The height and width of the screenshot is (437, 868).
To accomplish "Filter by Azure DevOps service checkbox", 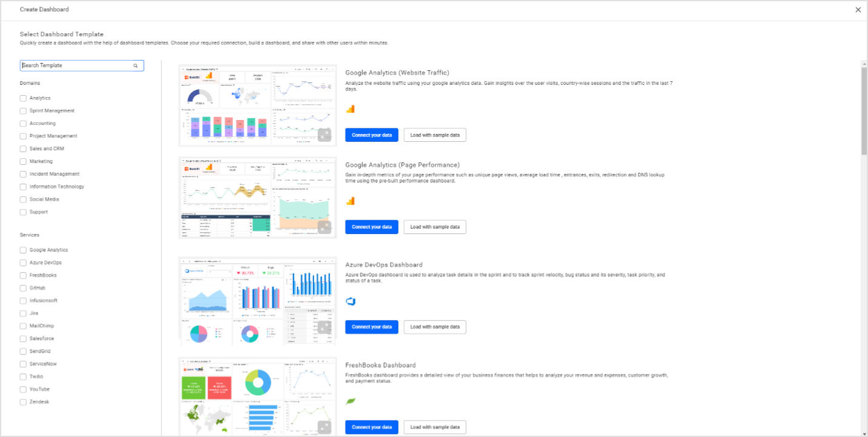I will [x=23, y=262].
